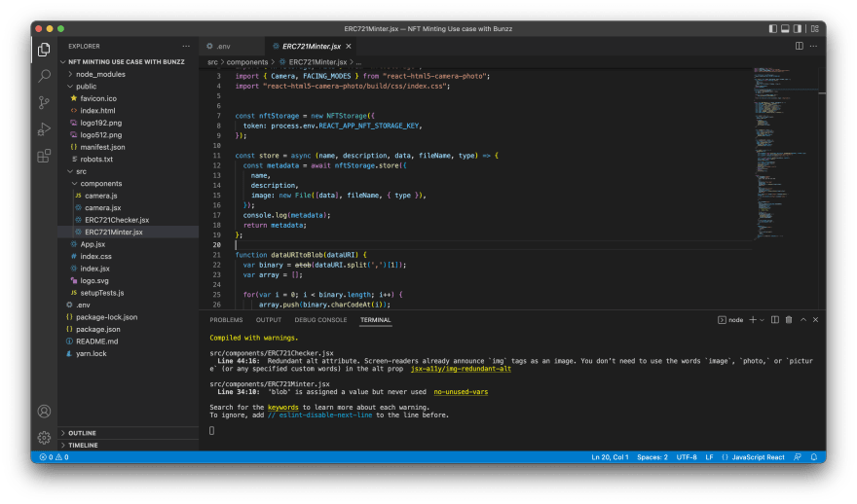Viewport: 857px width, 504px height.
Task: Open editor more actions ellipsis
Action: [814, 46]
